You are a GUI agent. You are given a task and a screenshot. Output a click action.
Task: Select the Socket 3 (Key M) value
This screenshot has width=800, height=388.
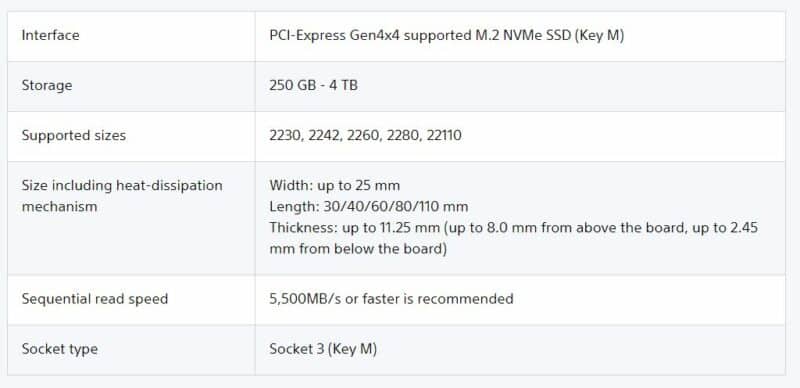(x=323, y=349)
